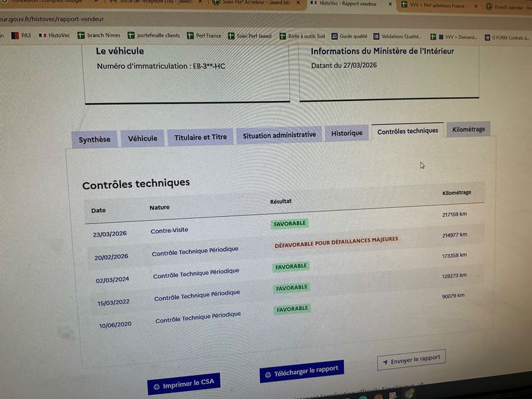Click the Résultat column header
The height and width of the screenshot is (399, 532).
click(281, 201)
